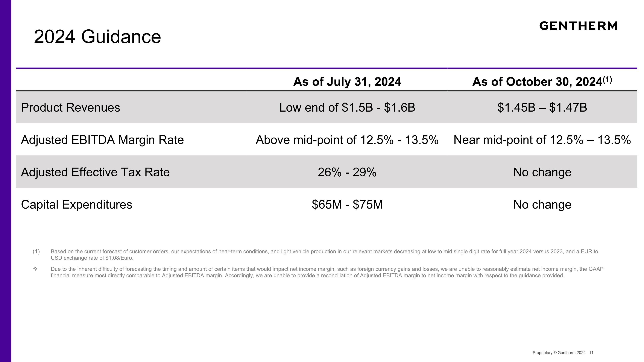Click the (1) footnote number marker
This screenshot has width=644, height=362.
pos(36,251)
